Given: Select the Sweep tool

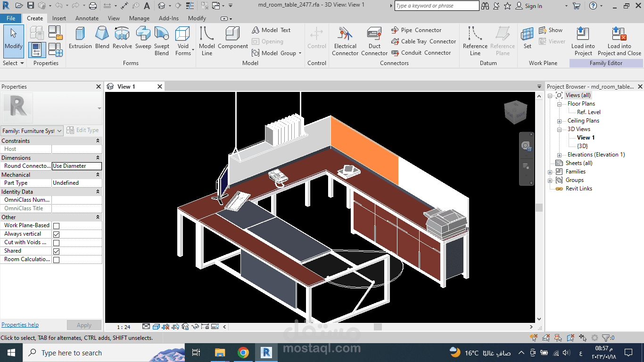Looking at the screenshot, I should click(143, 38).
